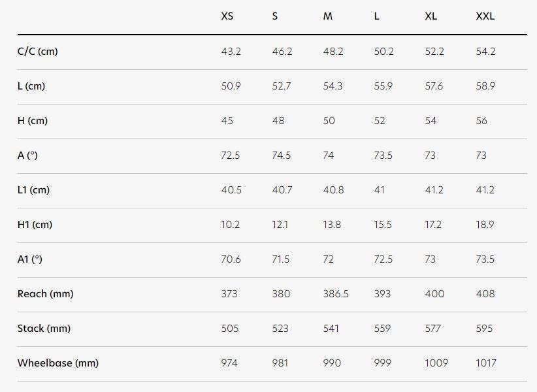Click the 74.5 angle value for S

pos(282,155)
